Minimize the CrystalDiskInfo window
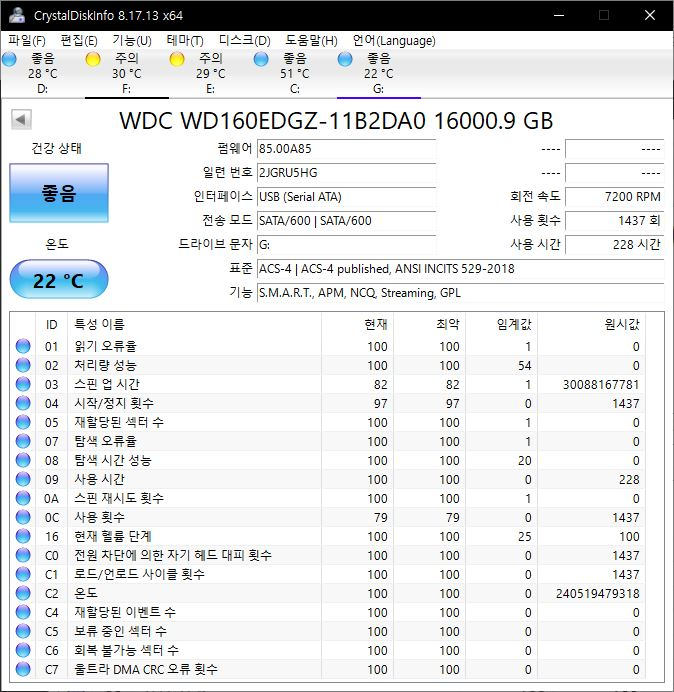Image resolution: width=674 pixels, height=692 pixels. [559, 15]
